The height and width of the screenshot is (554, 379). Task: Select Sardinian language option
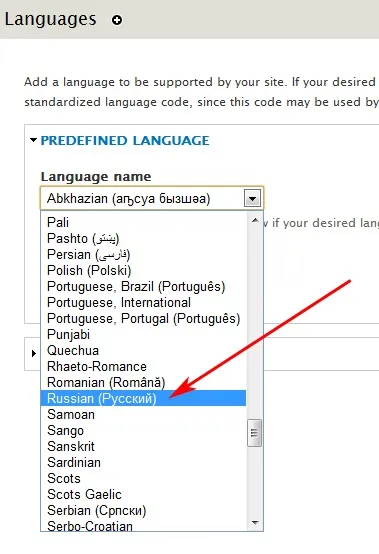(143, 462)
